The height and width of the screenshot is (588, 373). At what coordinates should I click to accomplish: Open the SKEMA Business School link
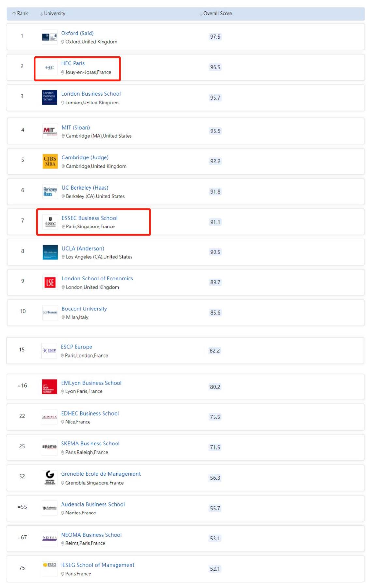(x=90, y=444)
